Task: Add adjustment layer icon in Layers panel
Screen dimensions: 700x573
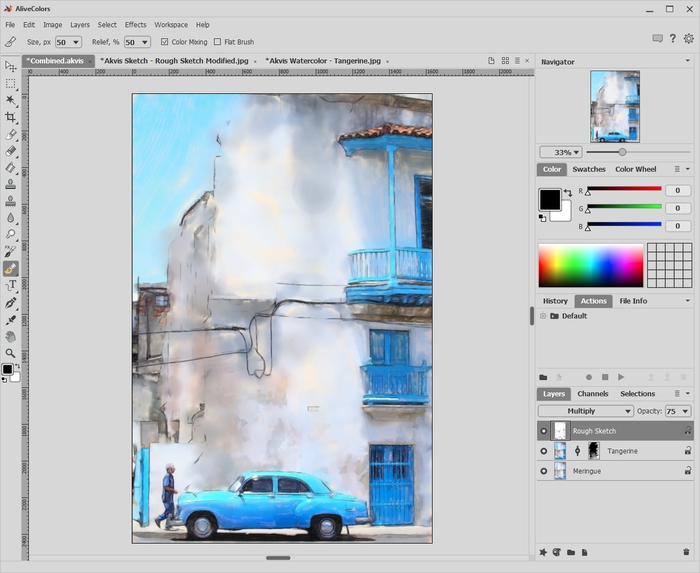Action: click(556, 552)
